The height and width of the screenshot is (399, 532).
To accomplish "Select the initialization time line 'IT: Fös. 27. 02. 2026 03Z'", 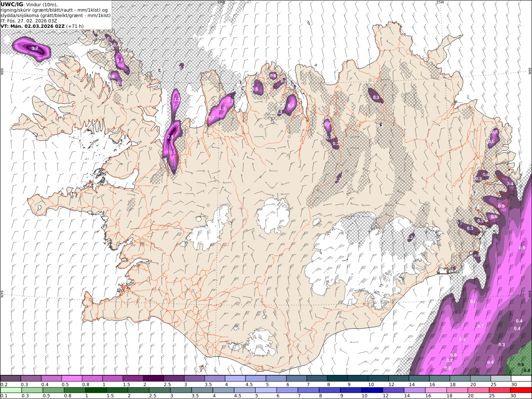I will pos(29,20).
